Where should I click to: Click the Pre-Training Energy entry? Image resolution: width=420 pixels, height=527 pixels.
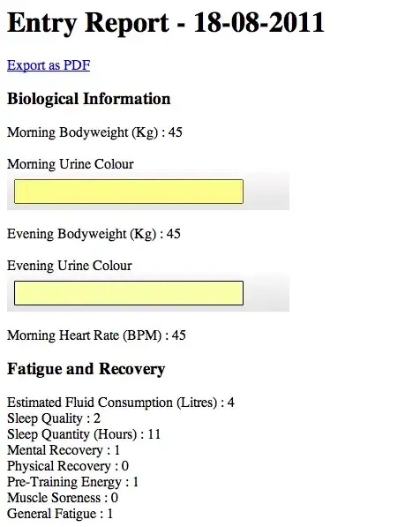pos(73,482)
